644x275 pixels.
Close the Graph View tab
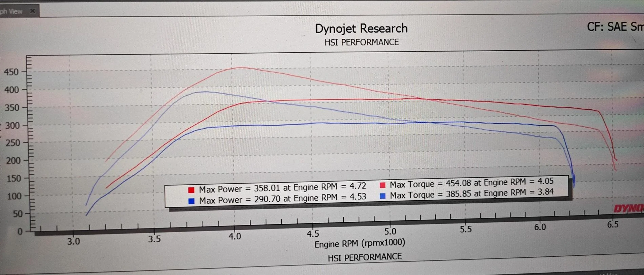tap(33, 11)
